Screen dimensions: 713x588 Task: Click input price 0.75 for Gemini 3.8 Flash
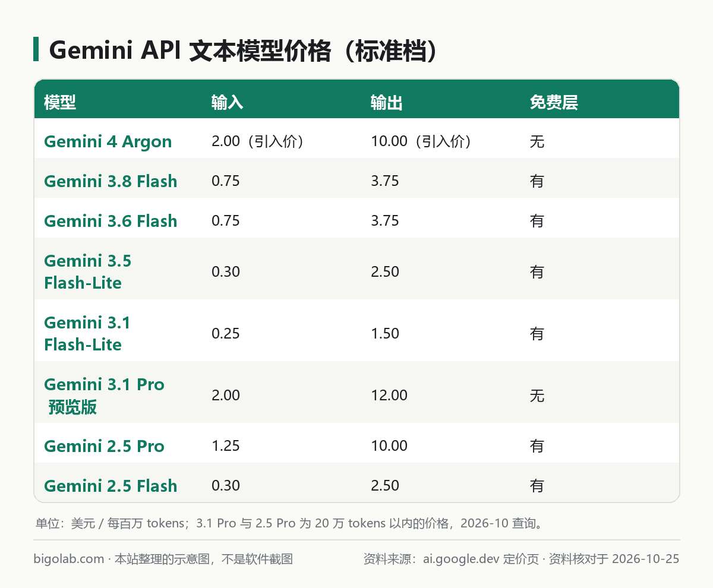226,181
